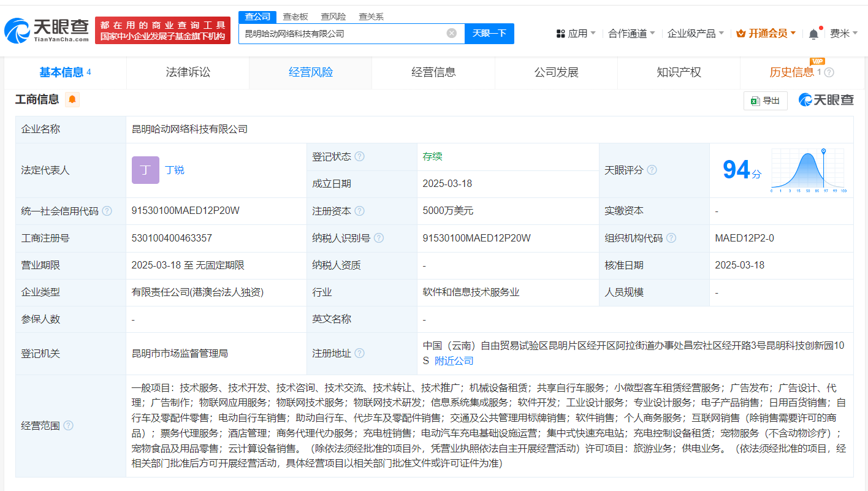
Task: Click the help icon next to 统一社会信用代码
Action: pos(107,211)
